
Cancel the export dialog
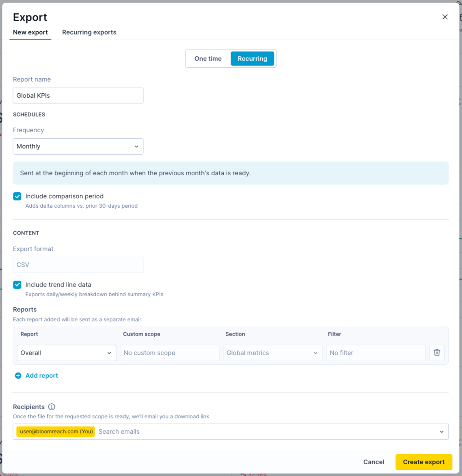point(373,462)
